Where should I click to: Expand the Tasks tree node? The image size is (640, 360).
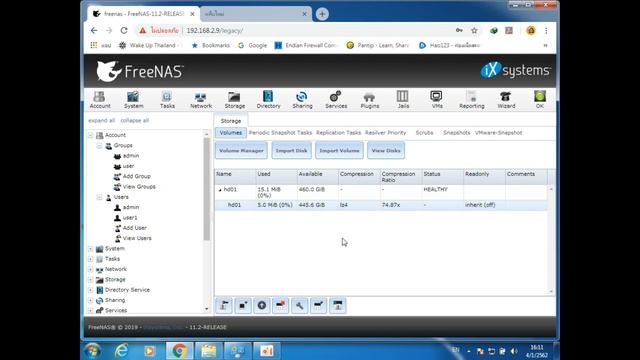[91, 259]
